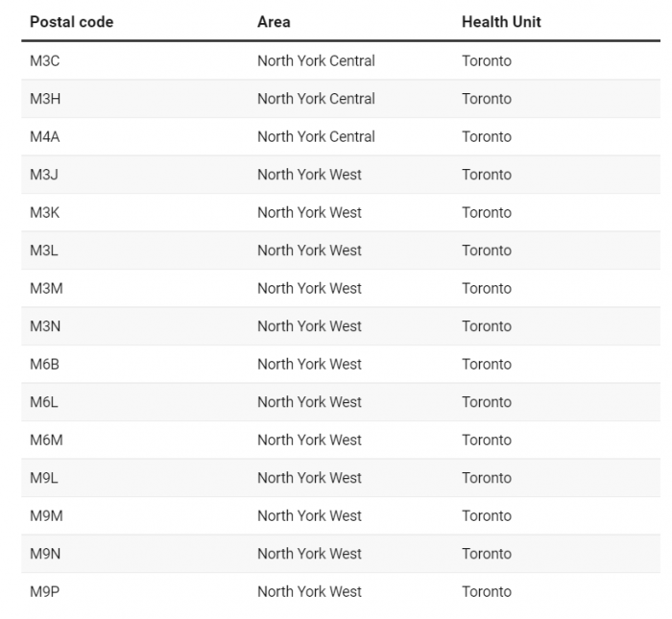
Task: Click the Postal code column header
Action: click(x=72, y=22)
